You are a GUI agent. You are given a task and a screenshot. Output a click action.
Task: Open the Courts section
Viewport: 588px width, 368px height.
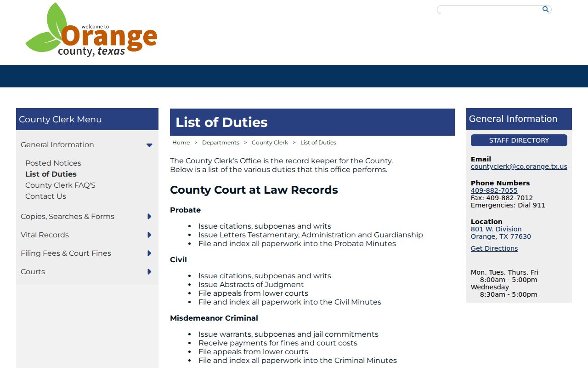pyautogui.click(x=33, y=271)
